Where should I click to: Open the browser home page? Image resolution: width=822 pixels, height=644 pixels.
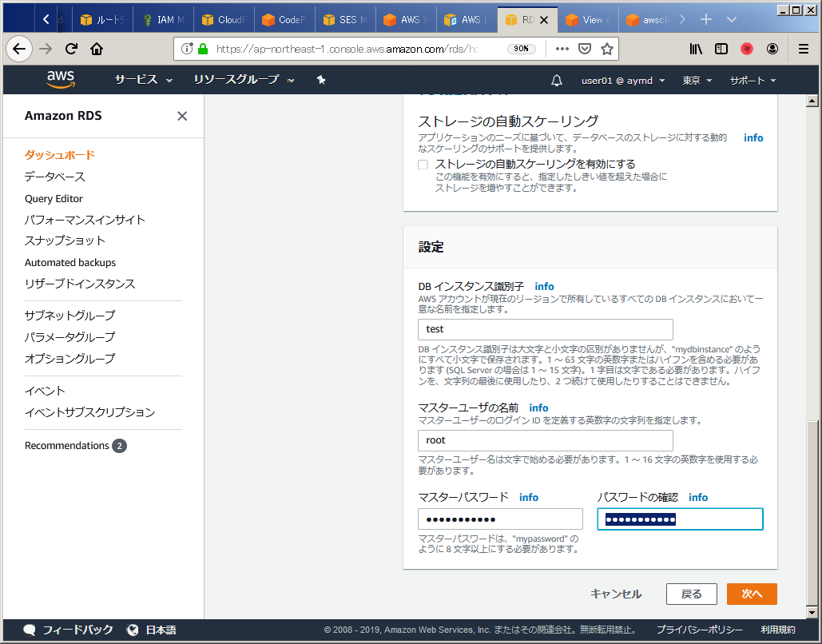pos(97,50)
